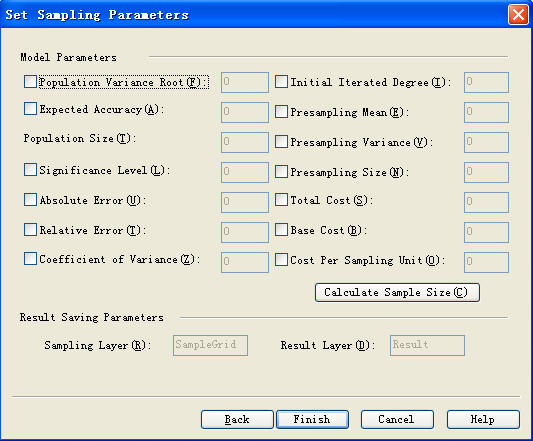
Task: Toggle the Presampling Mean checkbox
Action: [281, 112]
